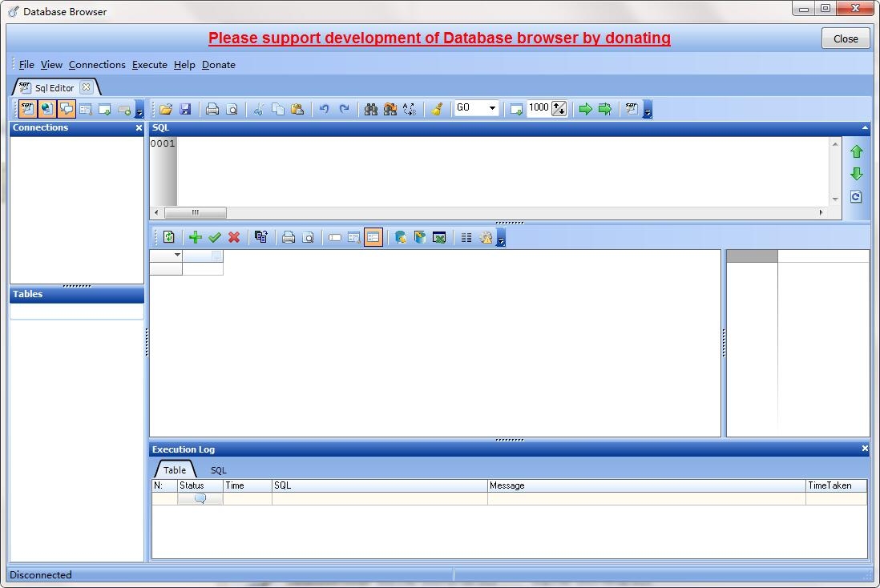This screenshot has width=880, height=588.
Task: Switch to the SQL log tab
Action: [x=218, y=470]
